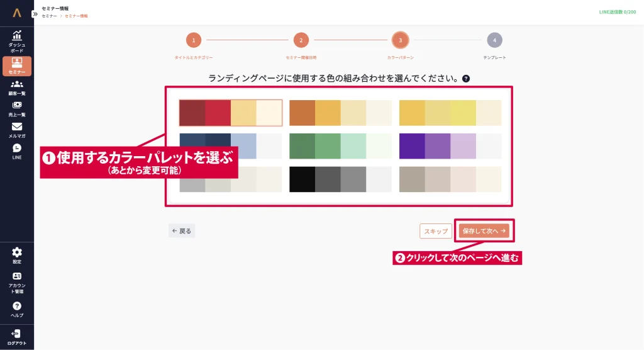Go to step 1 title and category
644x350 pixels.
coord(194,40)
